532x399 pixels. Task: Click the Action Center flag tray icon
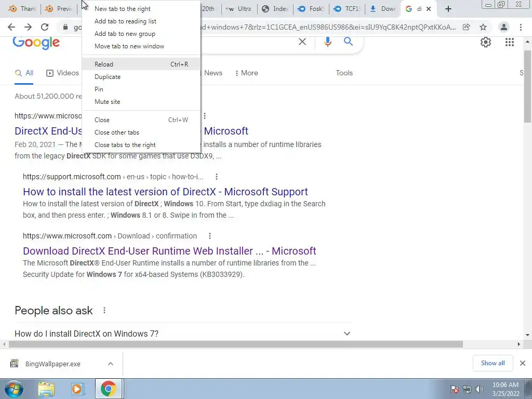pos(455,389)
